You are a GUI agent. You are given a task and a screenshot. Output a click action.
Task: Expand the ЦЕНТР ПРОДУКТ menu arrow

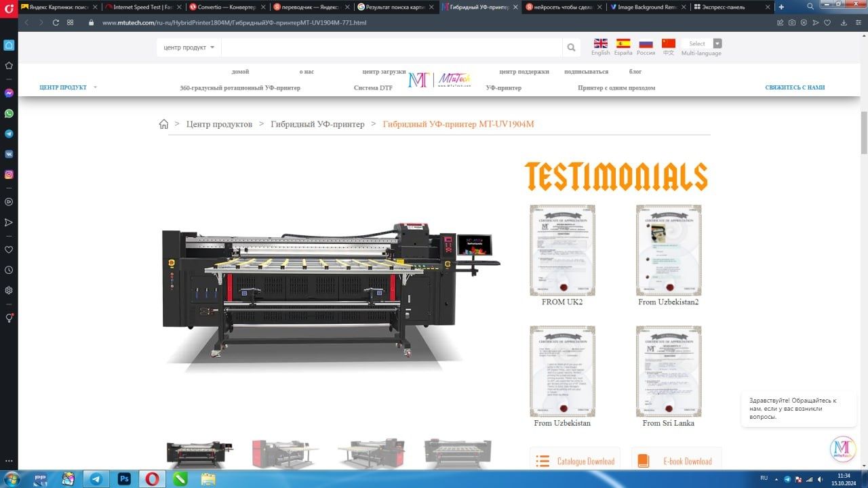pyautogui.click(x=95, y=87)
